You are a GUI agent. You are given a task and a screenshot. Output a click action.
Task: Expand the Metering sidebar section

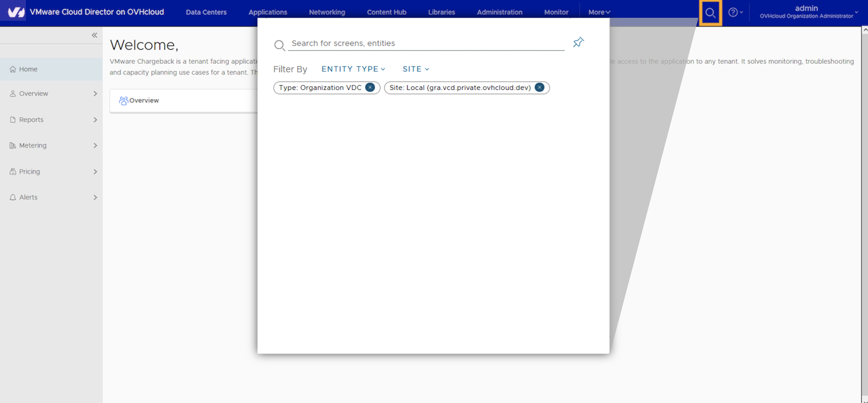point(95,145)
